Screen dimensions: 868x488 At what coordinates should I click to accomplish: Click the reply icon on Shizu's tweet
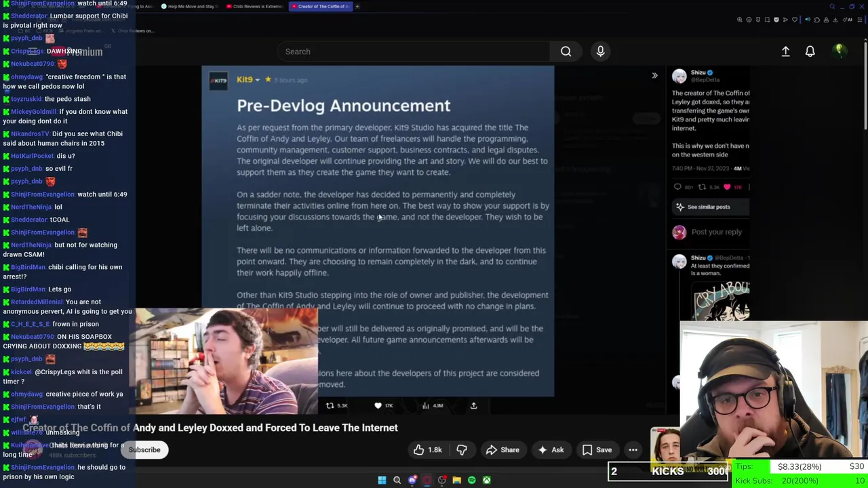677,187
